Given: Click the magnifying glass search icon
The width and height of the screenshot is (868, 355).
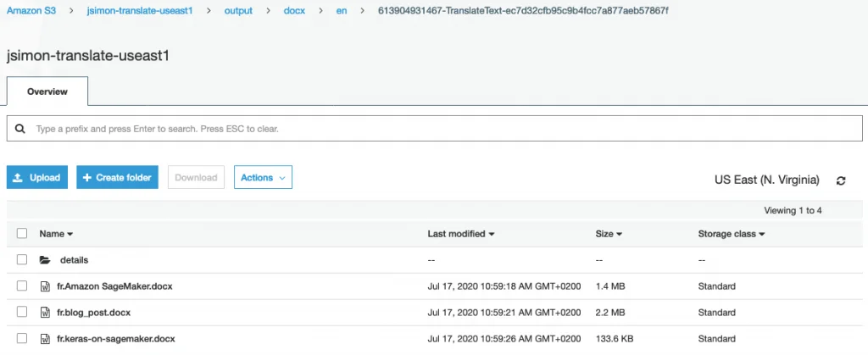Looking at the screenshot, I should pos(20,129).
